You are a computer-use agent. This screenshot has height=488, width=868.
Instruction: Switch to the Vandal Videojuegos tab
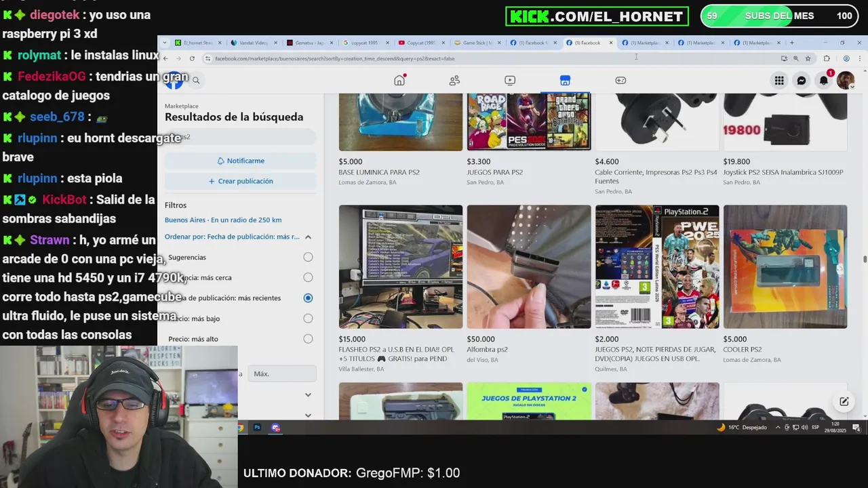[x=252, y=43]
